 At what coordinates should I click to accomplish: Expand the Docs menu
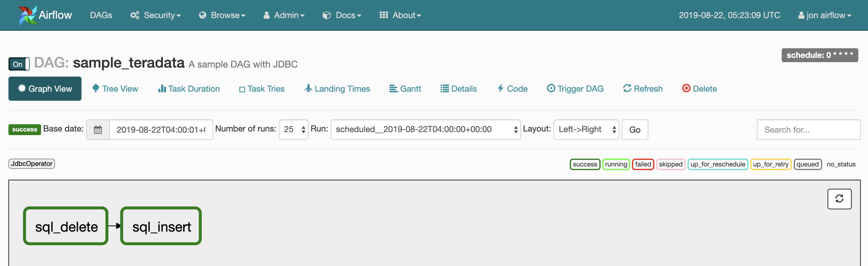[x=342, y=15]
